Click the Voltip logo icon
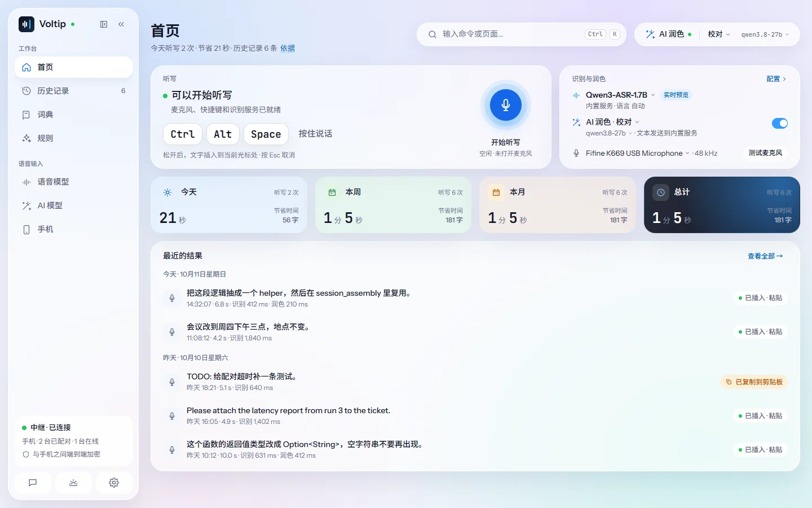This screenshot has height=508, width=812. [x=27, y=24]
